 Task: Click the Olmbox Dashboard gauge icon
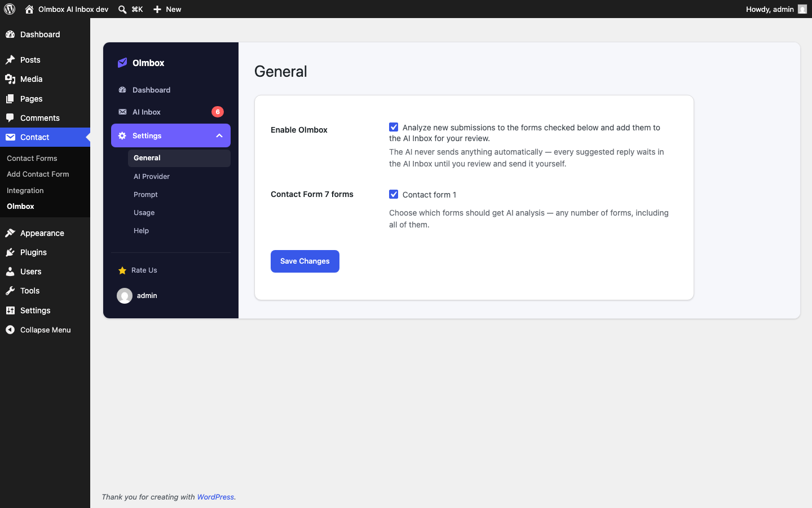pos(122,90)
